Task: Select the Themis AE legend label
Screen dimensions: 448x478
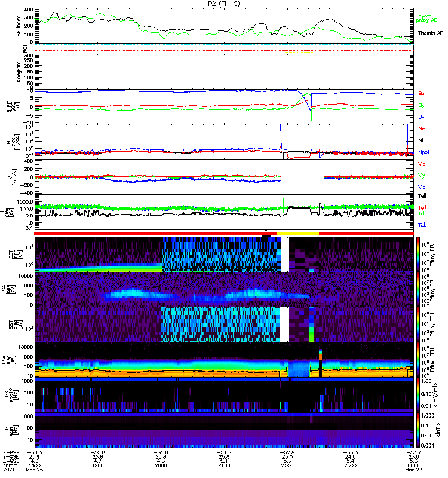Action: tap(430, 33)
